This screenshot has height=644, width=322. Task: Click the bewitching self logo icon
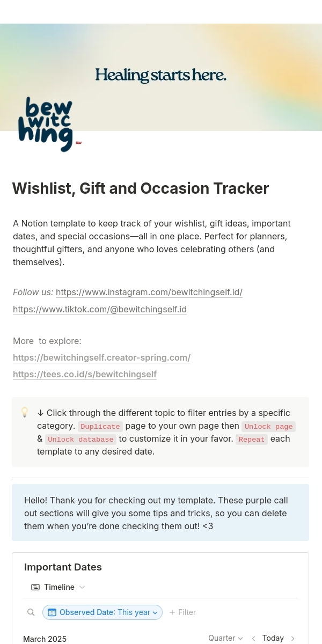coord(48,125)
